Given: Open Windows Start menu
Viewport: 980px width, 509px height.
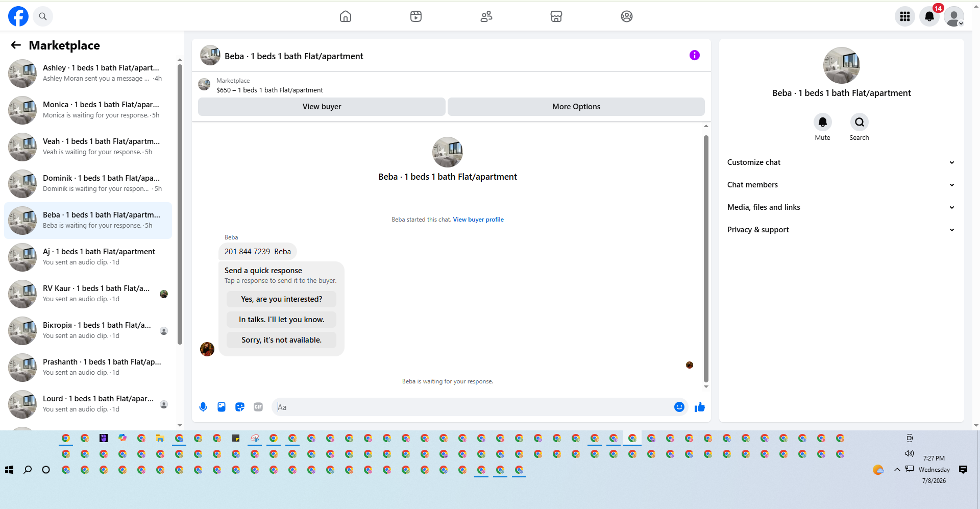Looking at the screenshot, I should coord(9,470).
